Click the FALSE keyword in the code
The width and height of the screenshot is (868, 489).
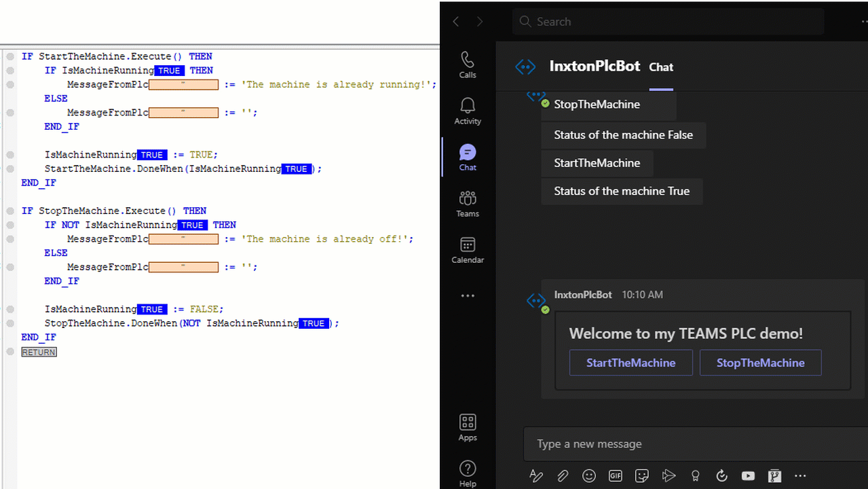204,309
